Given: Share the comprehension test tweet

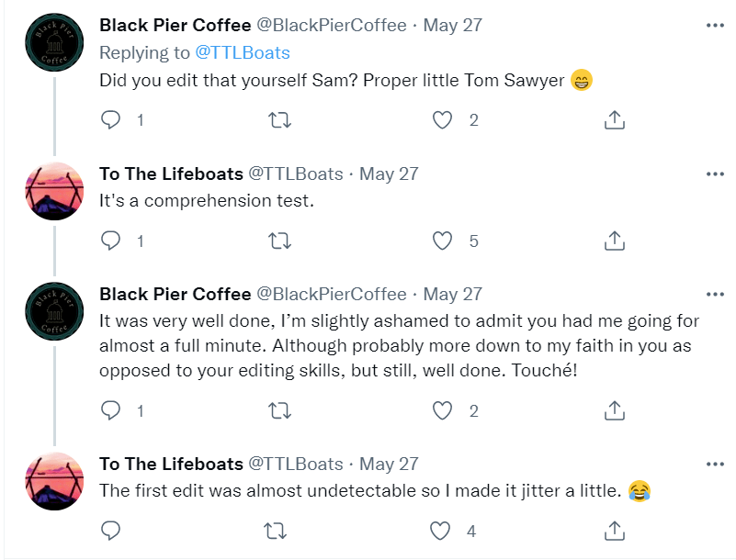Looking at the screenshot, I should point(615,241).
